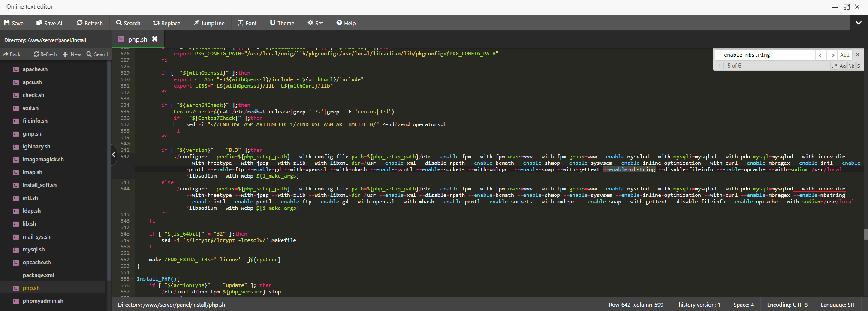868x311 pixels.
Task: Click the Save icon in the toolbar
Action: [x=7, y=23]
